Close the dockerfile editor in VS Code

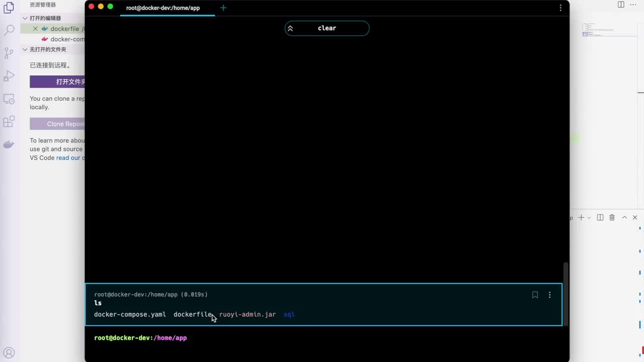pos(35,29)
